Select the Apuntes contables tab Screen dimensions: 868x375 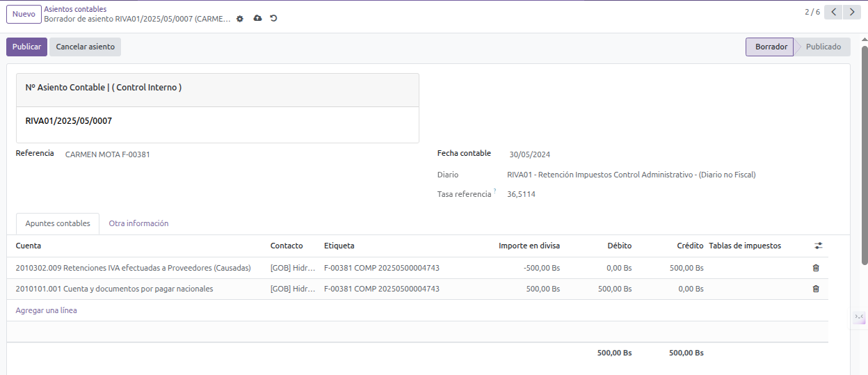click(58, 223)
